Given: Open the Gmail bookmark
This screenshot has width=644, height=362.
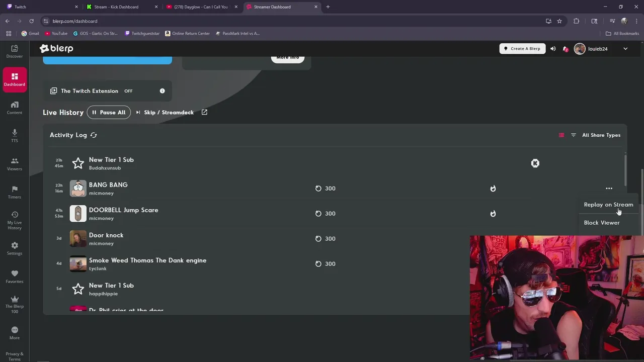Looking at the screenshot, I should click(x=30, y=34).
